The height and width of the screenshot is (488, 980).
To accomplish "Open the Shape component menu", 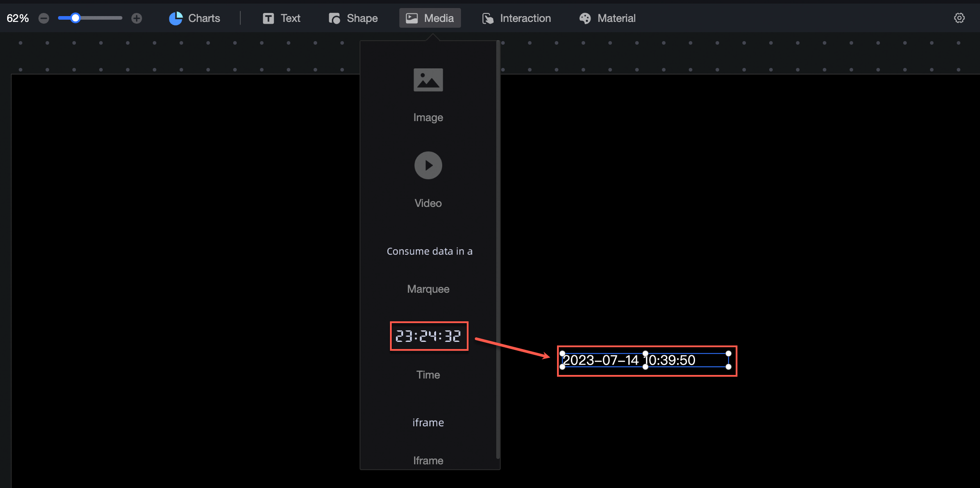I will [x=353, y=18].
